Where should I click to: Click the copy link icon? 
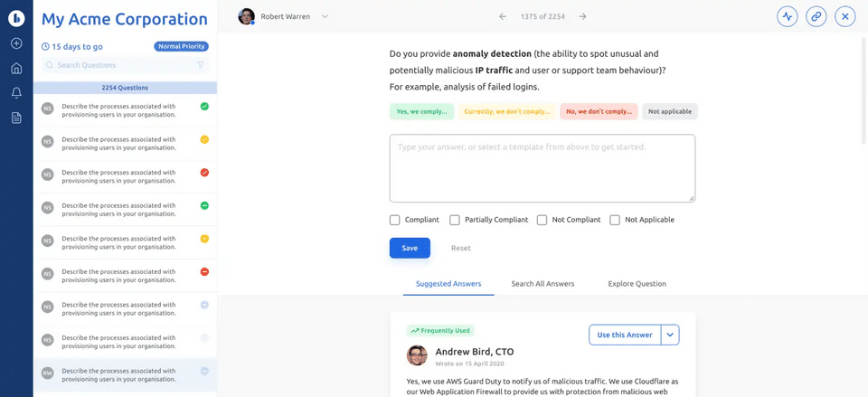816,16
